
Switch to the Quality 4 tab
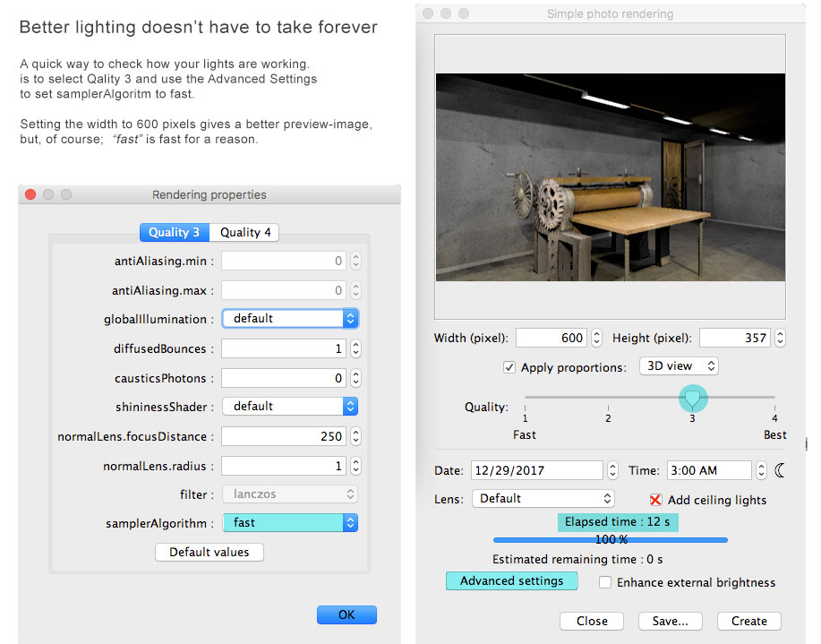pos(245,232)
